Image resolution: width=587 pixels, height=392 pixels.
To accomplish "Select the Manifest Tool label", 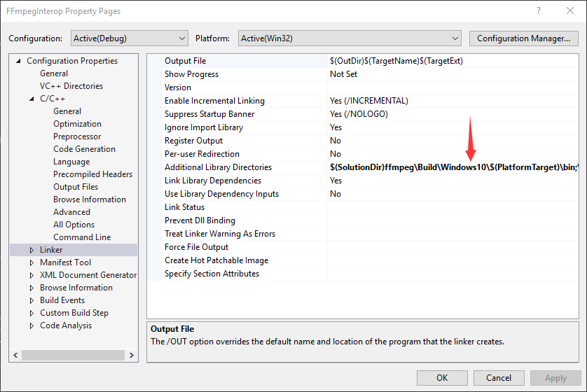I will (x=66, y=262).
